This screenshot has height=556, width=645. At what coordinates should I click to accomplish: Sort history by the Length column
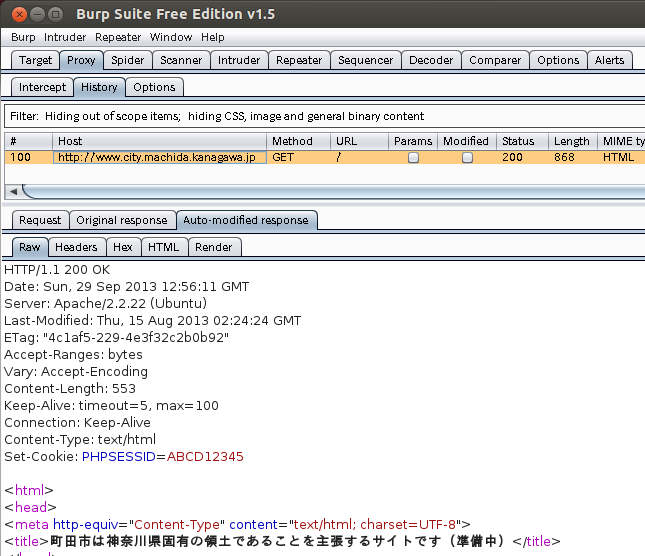tap(572, 141)
